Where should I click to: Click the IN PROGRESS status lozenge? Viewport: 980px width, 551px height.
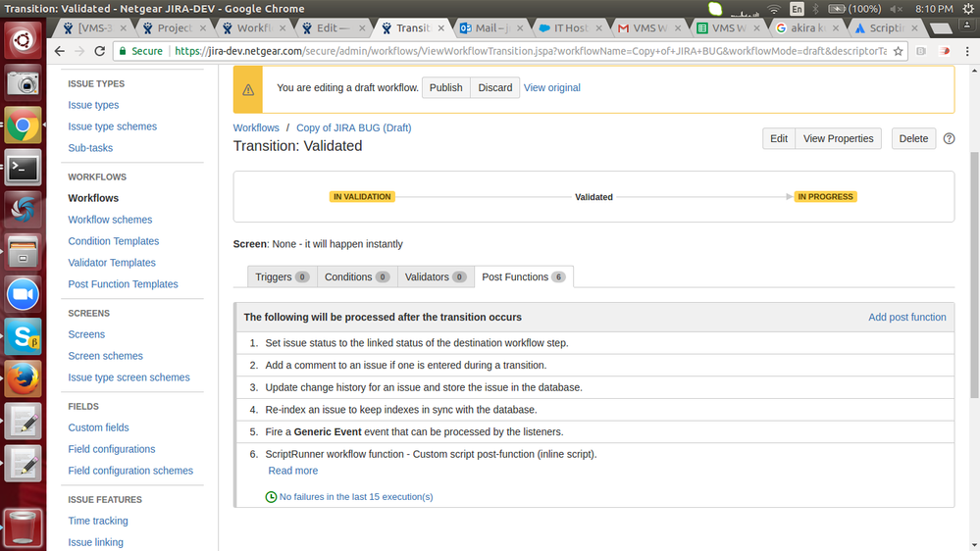point(825,197)
